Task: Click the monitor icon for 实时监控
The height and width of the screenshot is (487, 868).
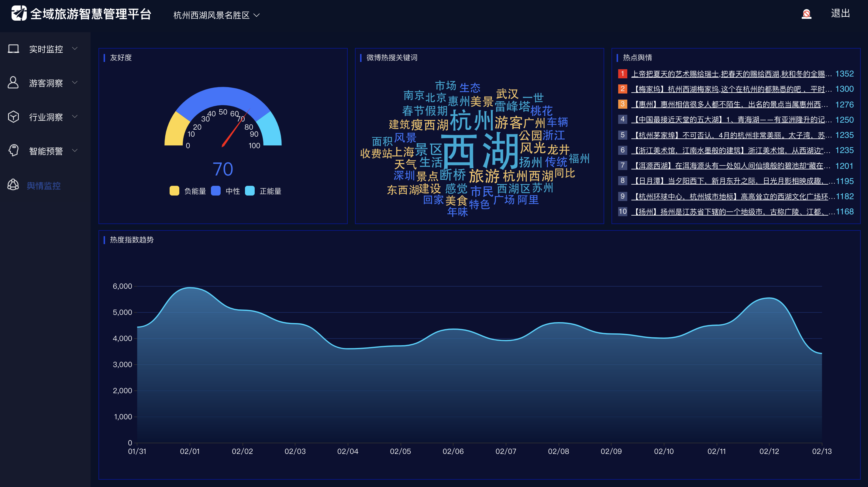Action: (x=13, y=49)
